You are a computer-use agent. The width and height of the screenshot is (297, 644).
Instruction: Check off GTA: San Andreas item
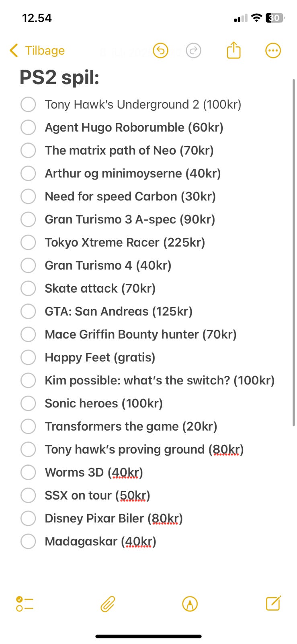point(28,311)
